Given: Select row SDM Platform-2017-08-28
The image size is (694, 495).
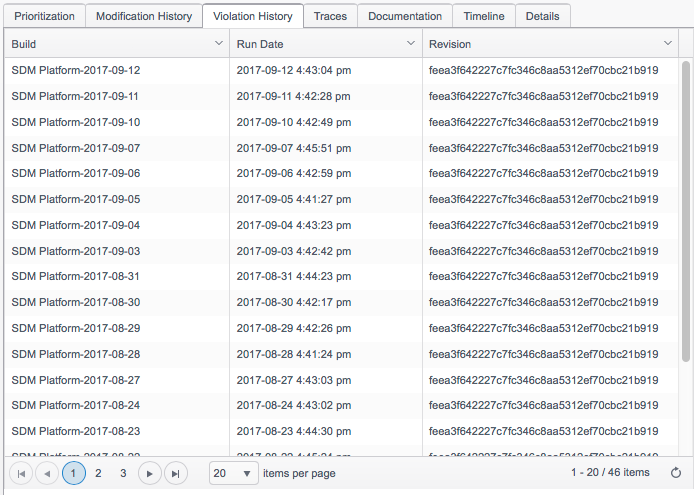Looking at the screenshot, I should coord(341,354).
